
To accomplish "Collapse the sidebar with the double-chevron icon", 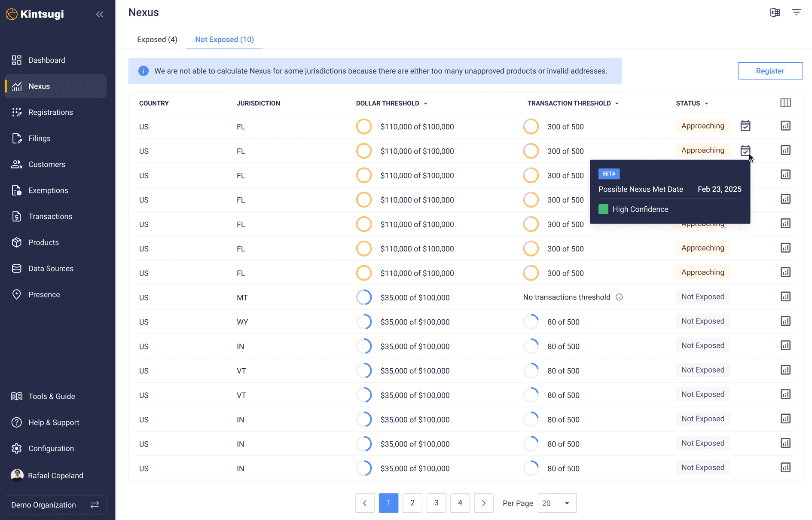I will (100, 14).
